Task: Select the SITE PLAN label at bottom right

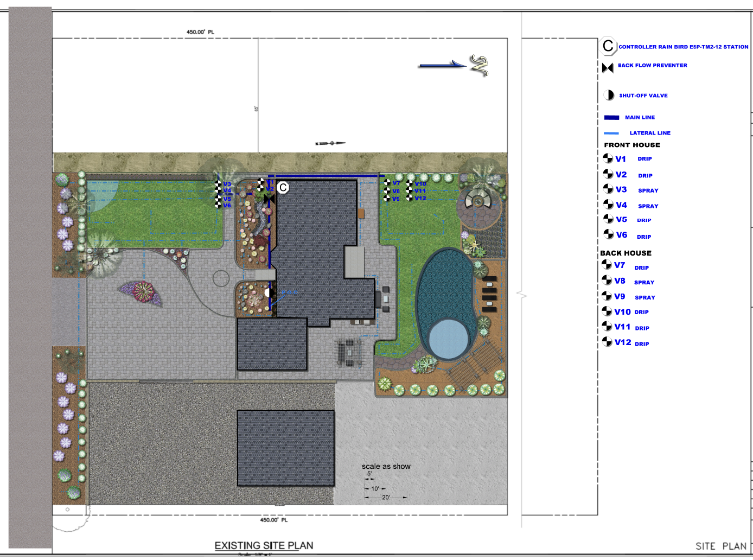Action: click(x=720, y=546)
